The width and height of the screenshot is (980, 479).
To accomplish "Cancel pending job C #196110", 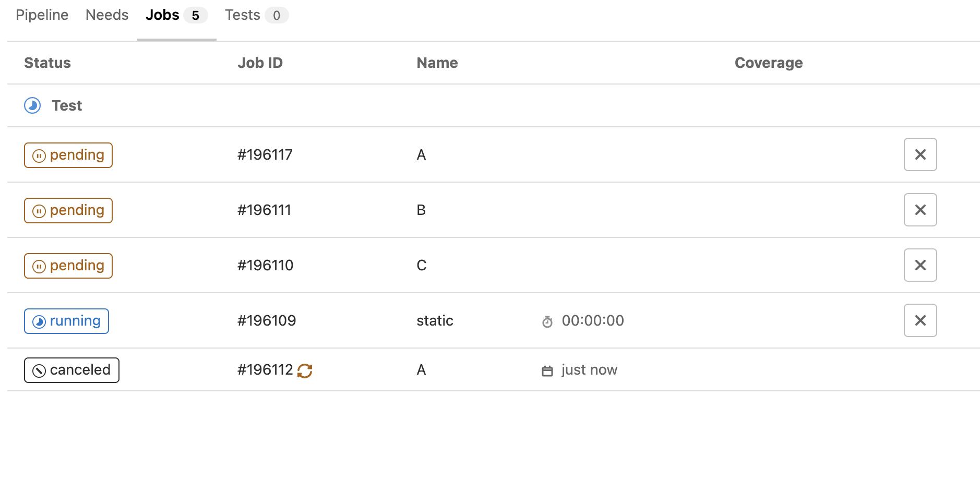I will tap(920, 265).
